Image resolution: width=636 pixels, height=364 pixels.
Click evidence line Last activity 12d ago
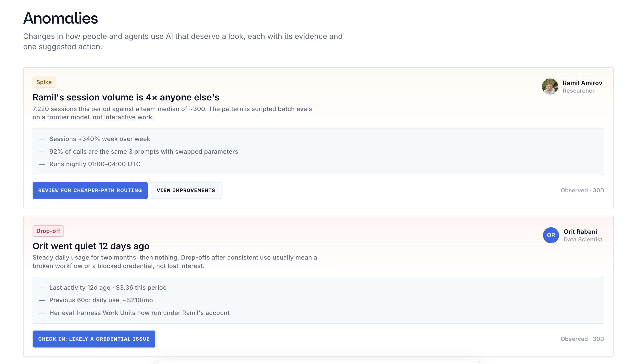[108, 288]
